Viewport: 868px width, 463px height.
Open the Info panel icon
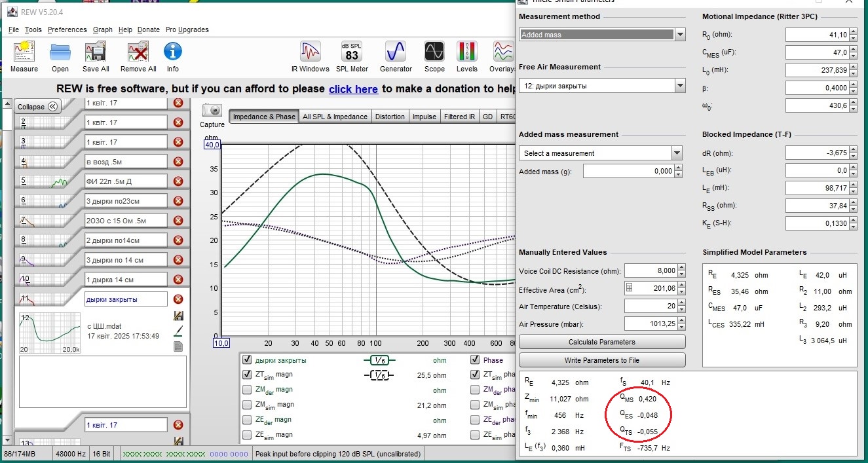coord(172,51)
